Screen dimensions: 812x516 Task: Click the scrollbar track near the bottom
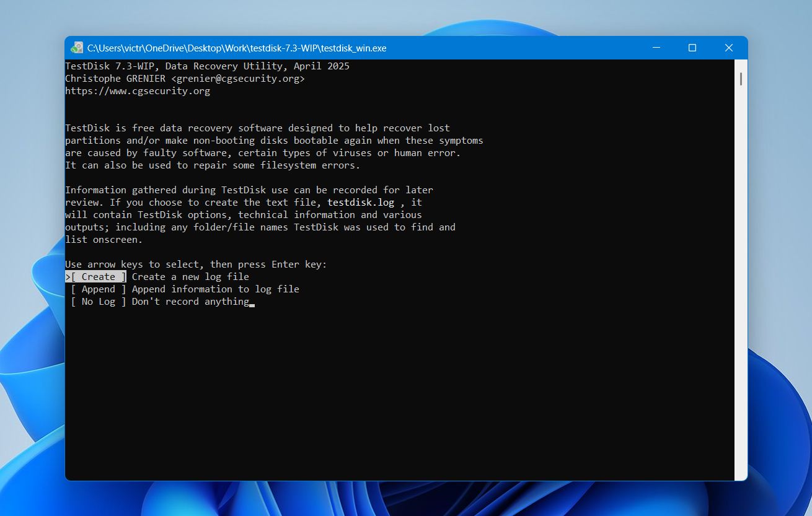(740, 434)
